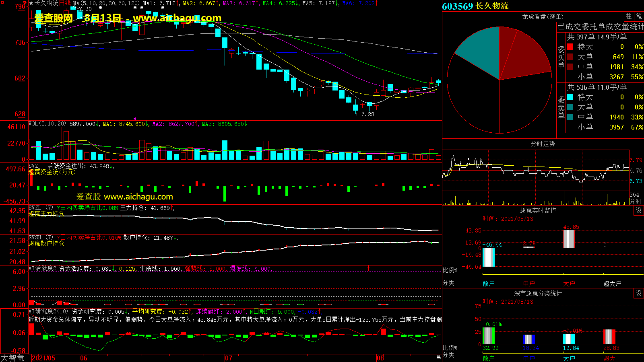Click the red up-arrow marker in AI活跃度 panel
Screen dimensions: 644x362
[368, 267]
